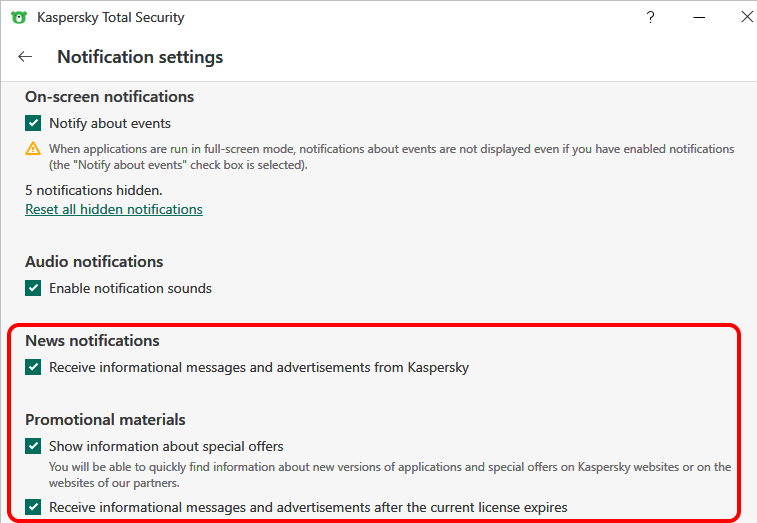The height and width of the screenshot is (523, 757).
Task: Click the News notifications heading
Action: point(92,341)
